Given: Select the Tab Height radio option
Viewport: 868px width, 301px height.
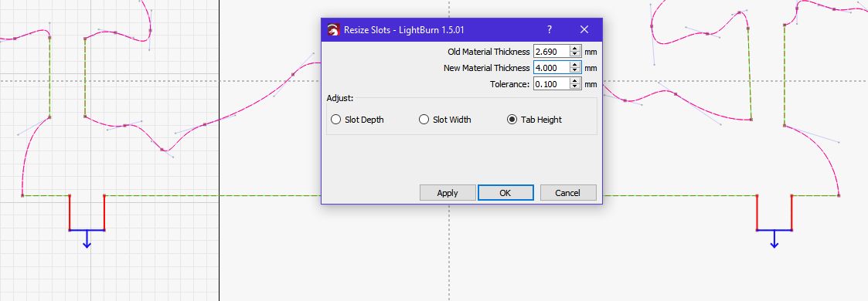Looking at the screenshot, I should [534, 120].
